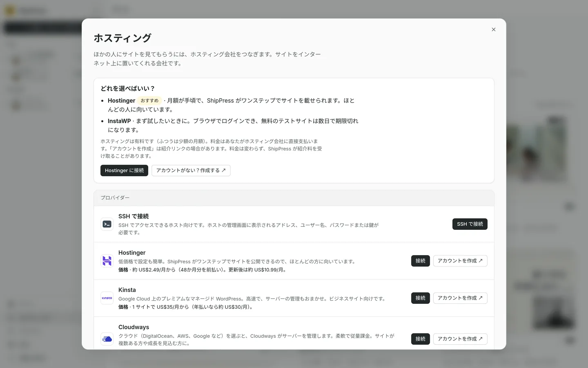Click 接続 in the Cloudways row
Screen dimensions: 588x368
tap(420, 339)
